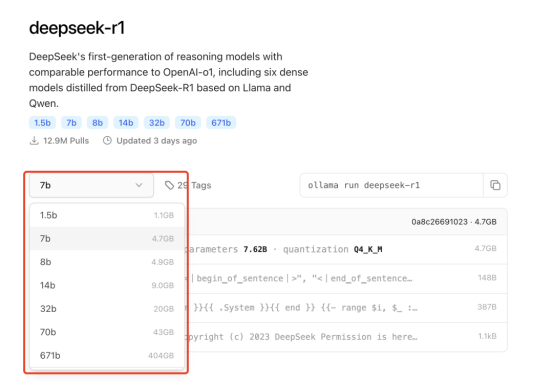Image resolution: width=553 pixels, height=383 pixels.
Task: Click the blue 32b tag badge
Action: (157, 123)
